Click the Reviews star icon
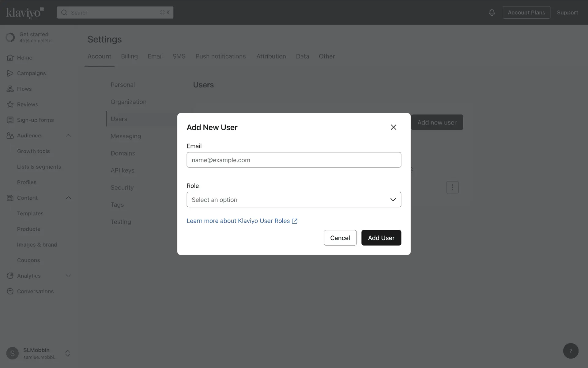The width and height of the screenshot is (588, 368). pyautogui.click(x=10, y=105)
